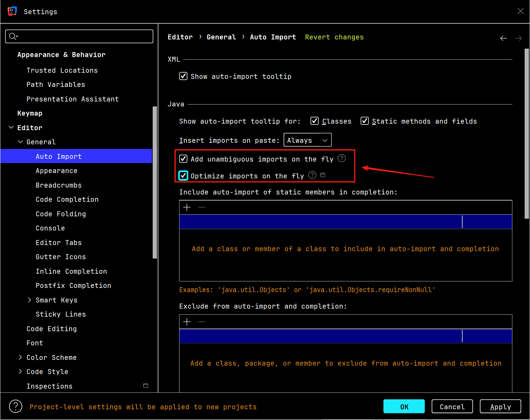Expand the Color Scheme section
The width and height of the screenshot is (530, 420).
(x=20, y=357)
